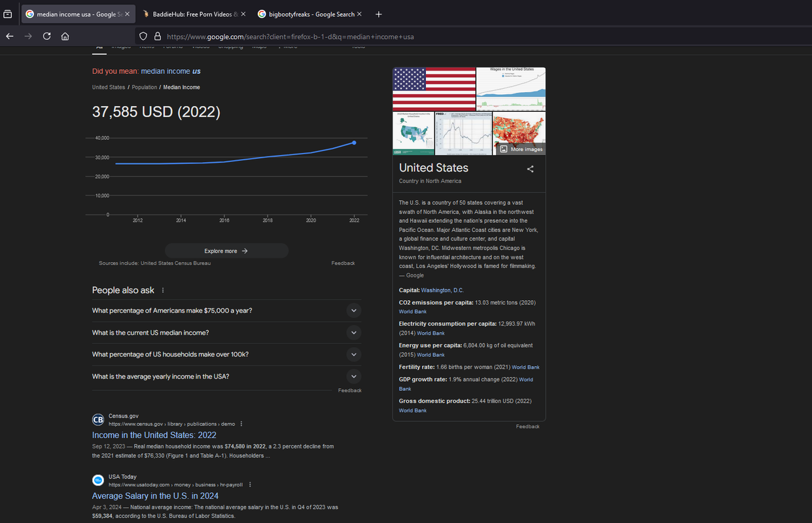Viewport: 812px width, 523px height.
Task: Open the Wages in the United States chart image
Action: click(511, 88)
